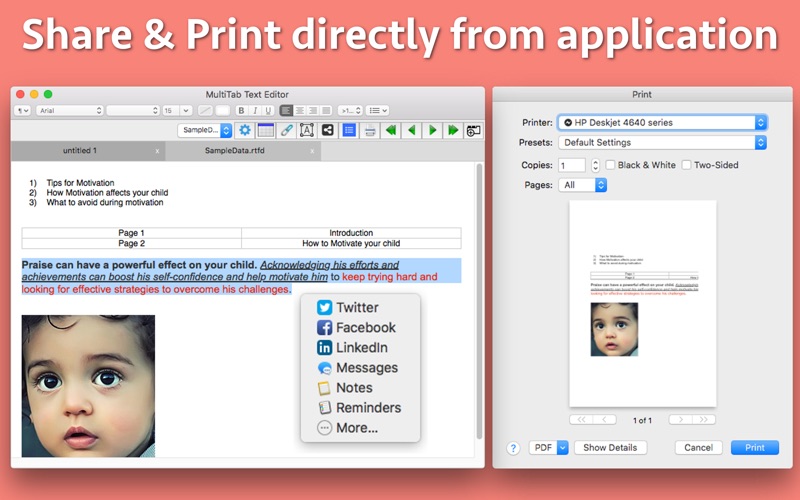Go to next tab with green right arrow

(x=432, y=130)
